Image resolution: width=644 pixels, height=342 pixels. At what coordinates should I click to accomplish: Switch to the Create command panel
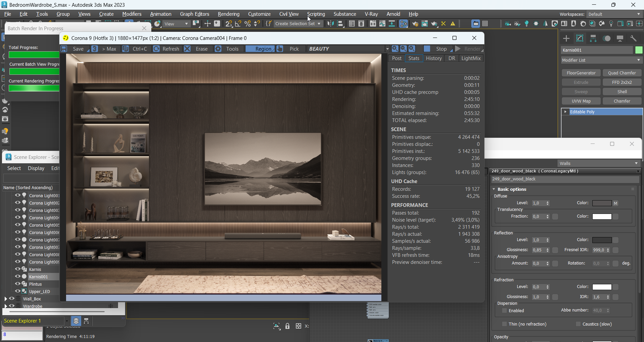(566, 39)
